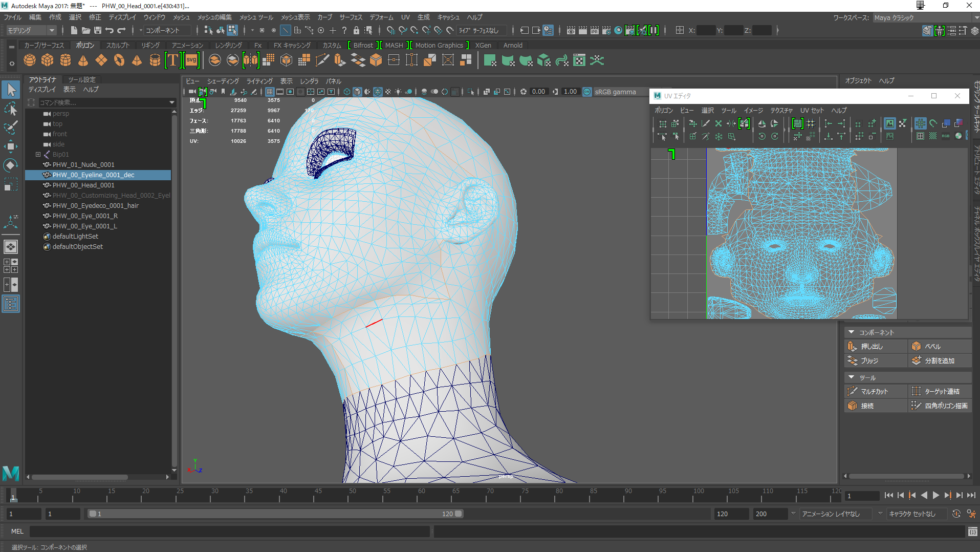
Task: Toggle the viewport grid display button
Action: [270, 92]
